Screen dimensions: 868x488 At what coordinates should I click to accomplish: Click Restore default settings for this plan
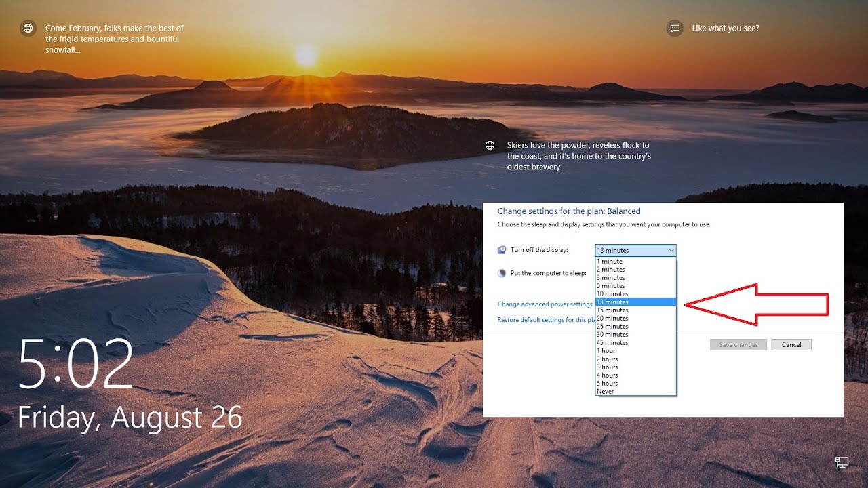(x=547, y=320)
